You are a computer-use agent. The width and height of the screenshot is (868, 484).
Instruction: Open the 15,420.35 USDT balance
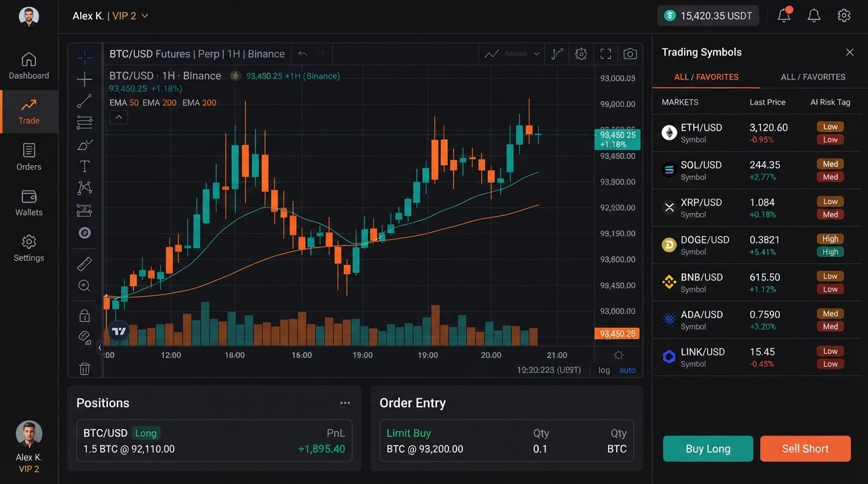(708, 16)
